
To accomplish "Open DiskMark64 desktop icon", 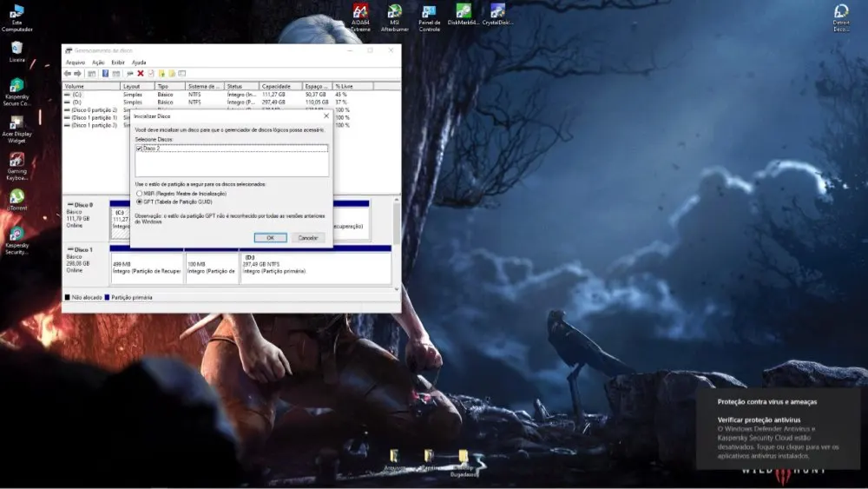I will click(x=464, y=15).
